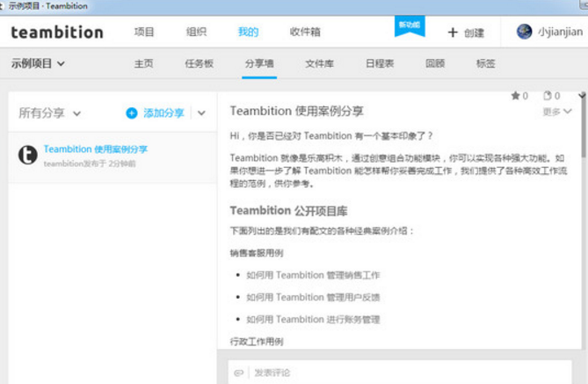Open the 文件库 tab

(319, 63)
